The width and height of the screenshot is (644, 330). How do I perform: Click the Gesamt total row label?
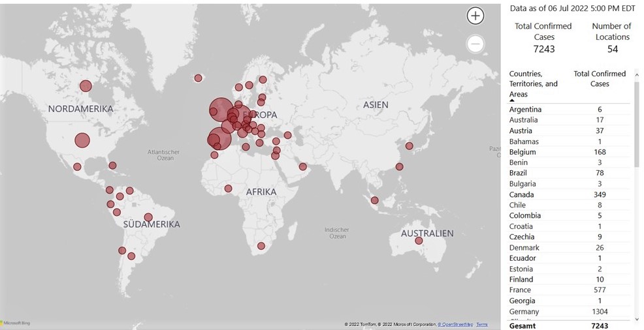pyautogui.click(x=523, y=326)
